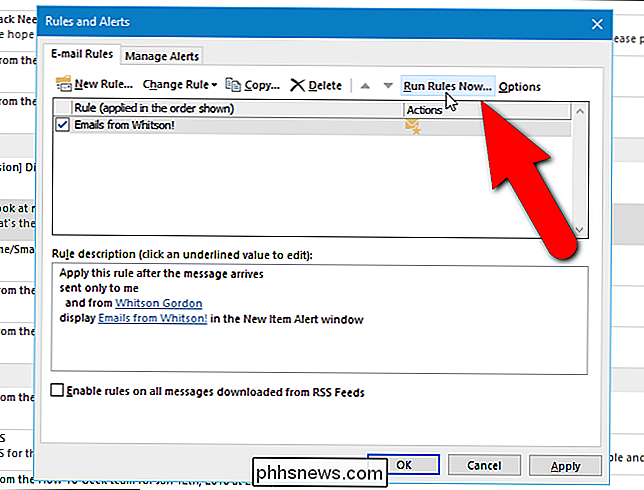
Task: Select the E-mail Rules tab
Action: point(83,55)
